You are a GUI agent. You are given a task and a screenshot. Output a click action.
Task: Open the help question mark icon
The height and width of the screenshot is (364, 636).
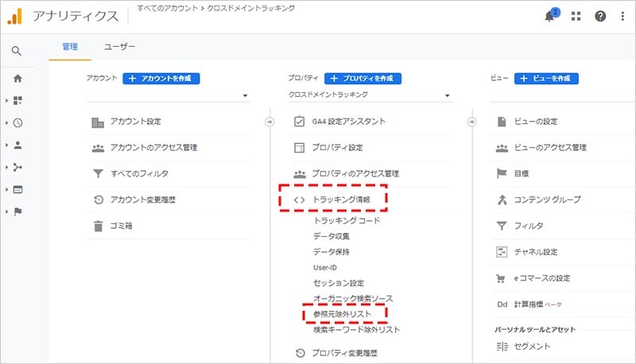(x=600, y=17)
